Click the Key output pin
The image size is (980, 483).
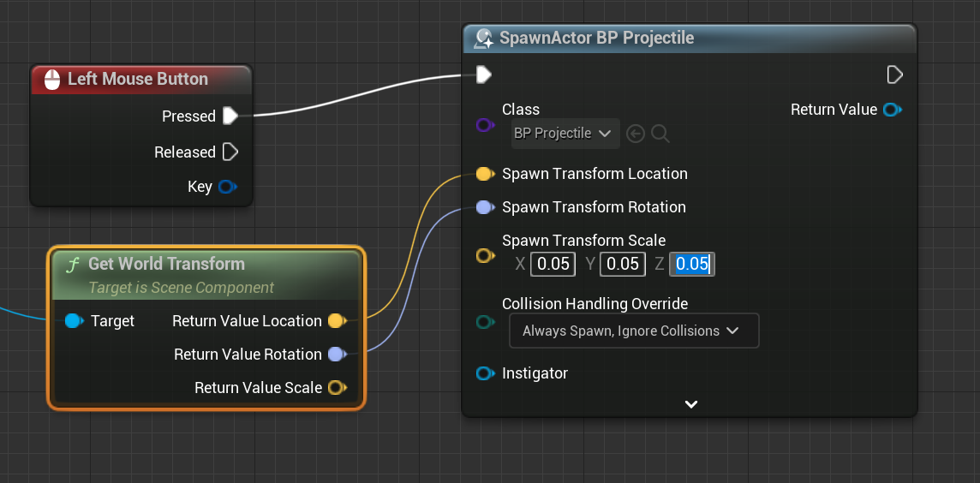click(x=227, y=187)
